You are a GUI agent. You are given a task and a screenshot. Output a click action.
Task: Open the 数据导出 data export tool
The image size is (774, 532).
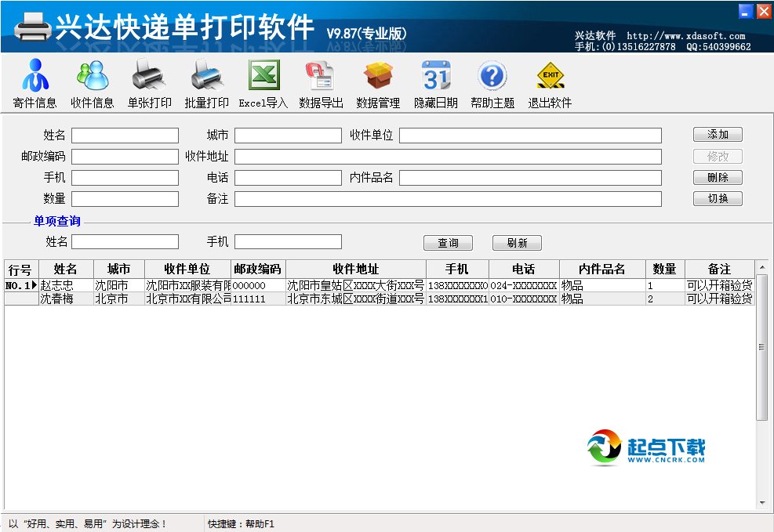click(320, 82)
